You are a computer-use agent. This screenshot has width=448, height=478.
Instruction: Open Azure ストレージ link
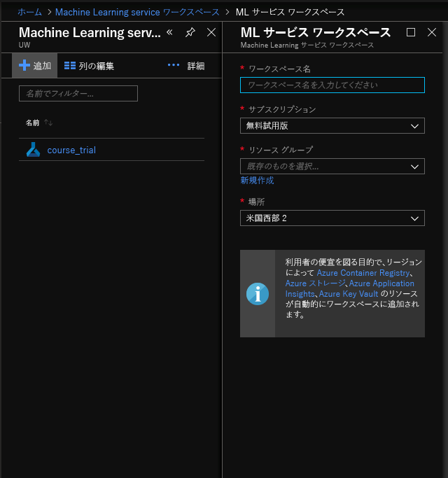pyautogui.click(x=315, y=283)
